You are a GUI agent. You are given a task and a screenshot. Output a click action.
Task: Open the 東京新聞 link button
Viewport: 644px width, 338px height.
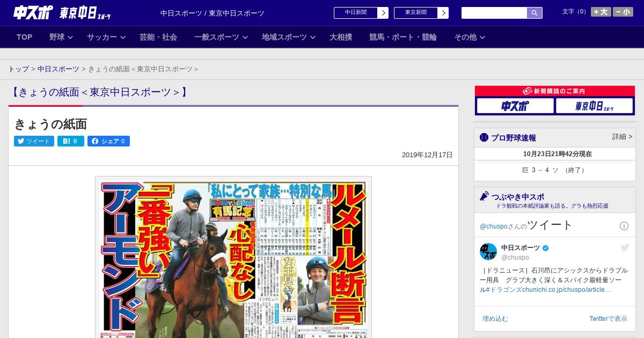415,12
